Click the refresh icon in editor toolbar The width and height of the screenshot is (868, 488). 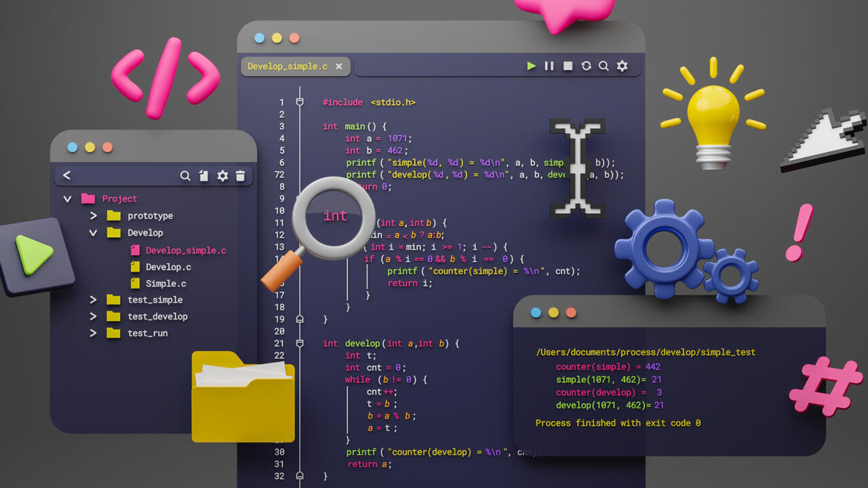(586, 66)
